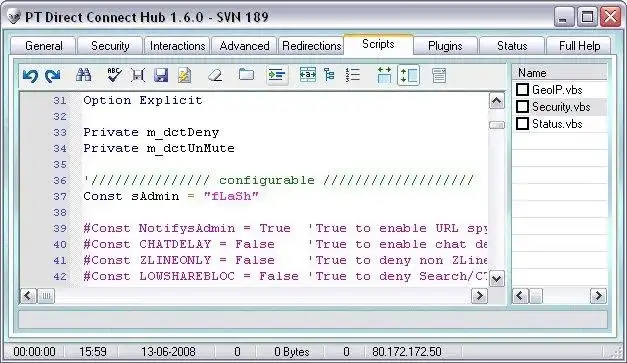Go to the Plugins tab
This screenshot has height=363, width=627.
click(x=445, y=46)
